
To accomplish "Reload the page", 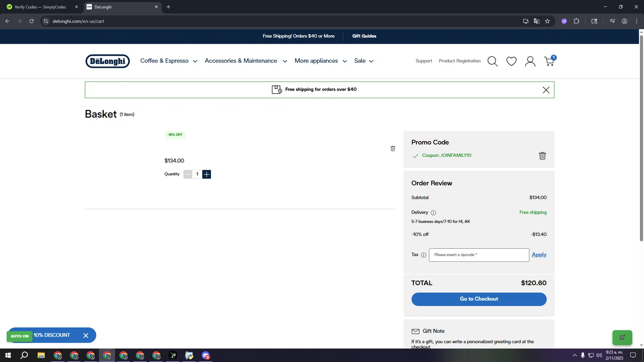I will point(31,21).
